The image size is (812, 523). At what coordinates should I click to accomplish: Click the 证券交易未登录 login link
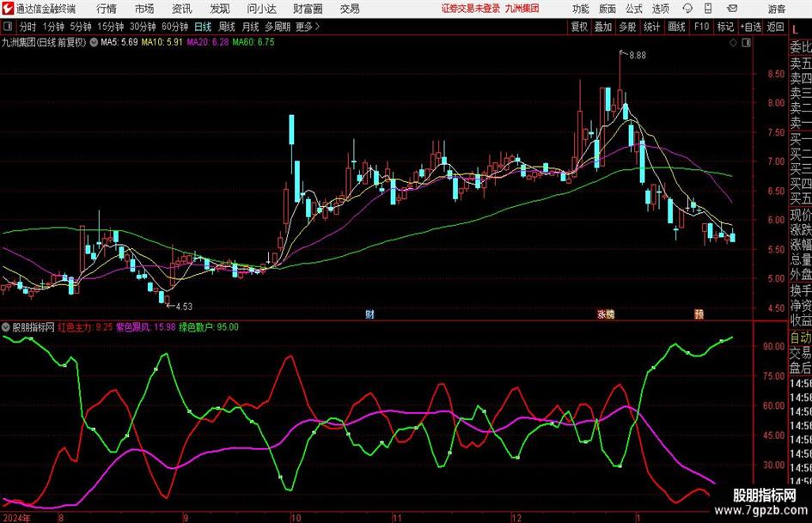coord(471,9)
